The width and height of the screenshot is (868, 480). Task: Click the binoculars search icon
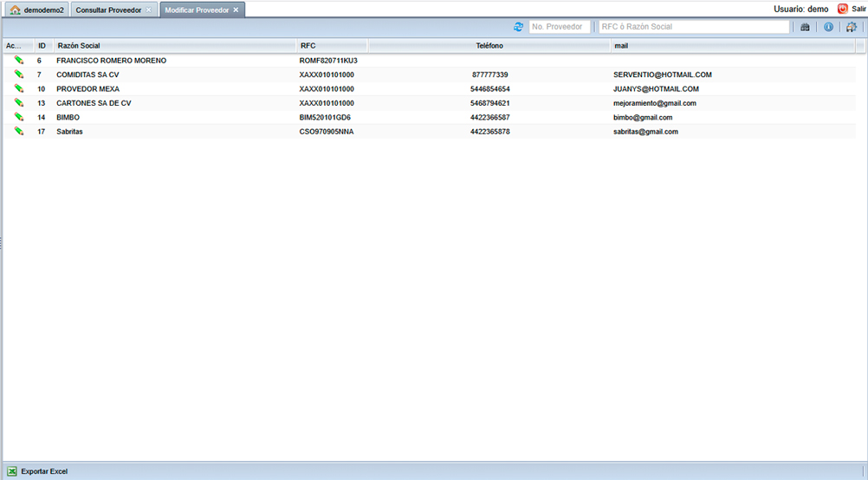[x=805, y=27]
